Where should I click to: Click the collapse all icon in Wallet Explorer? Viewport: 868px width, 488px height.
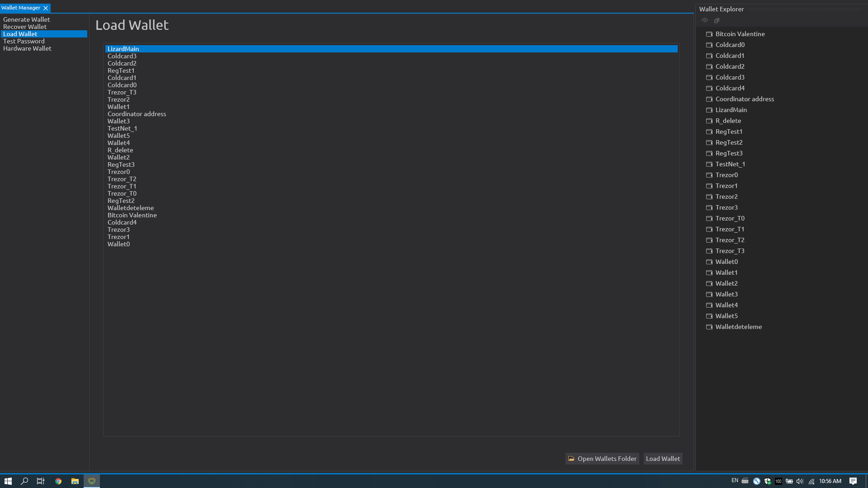(x=717, y=20)
